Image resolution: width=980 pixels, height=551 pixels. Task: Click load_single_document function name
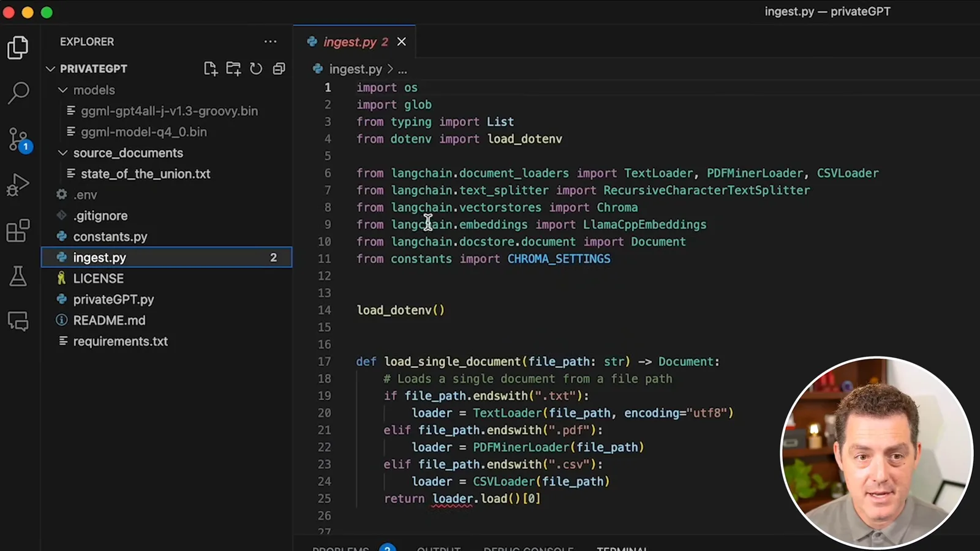[x=453, y=362]
